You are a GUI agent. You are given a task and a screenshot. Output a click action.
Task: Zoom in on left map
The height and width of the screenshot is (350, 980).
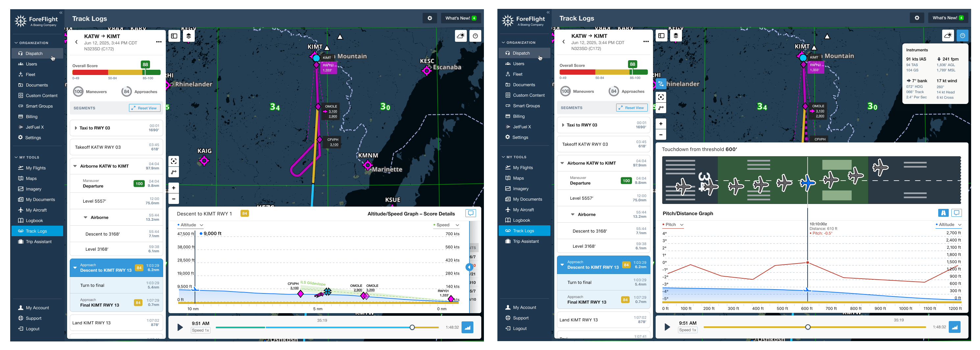tap(173, 188)
